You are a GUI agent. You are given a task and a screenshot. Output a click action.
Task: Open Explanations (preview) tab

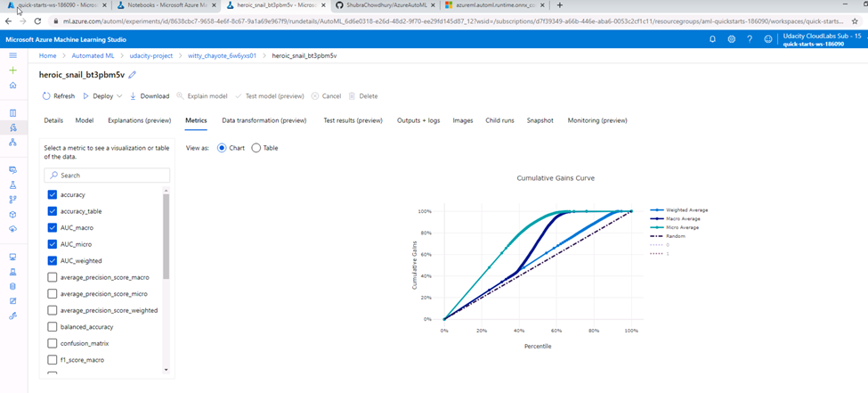[x=140, y=120]
